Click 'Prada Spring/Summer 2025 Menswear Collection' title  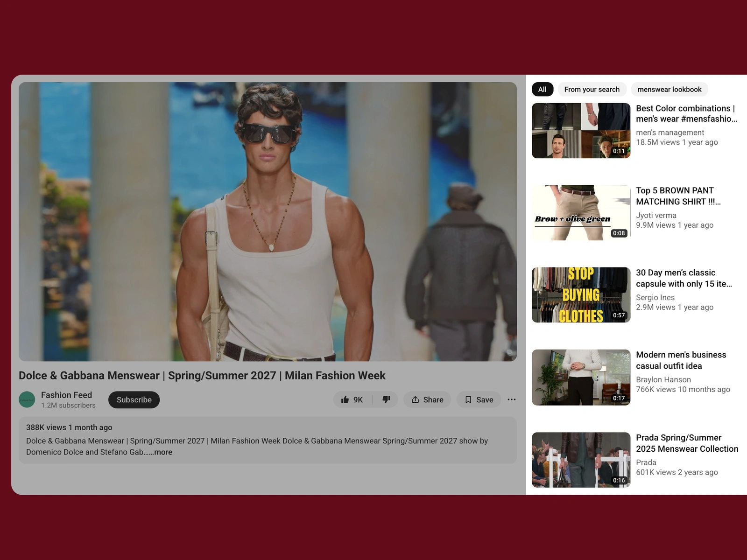click(x=687, y=443)
